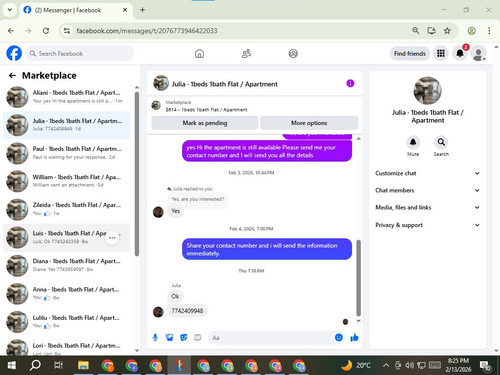The height and width of the screenshot is (375, 500).
Task: Attach a photo using the image icon
Action: (169, 338)
